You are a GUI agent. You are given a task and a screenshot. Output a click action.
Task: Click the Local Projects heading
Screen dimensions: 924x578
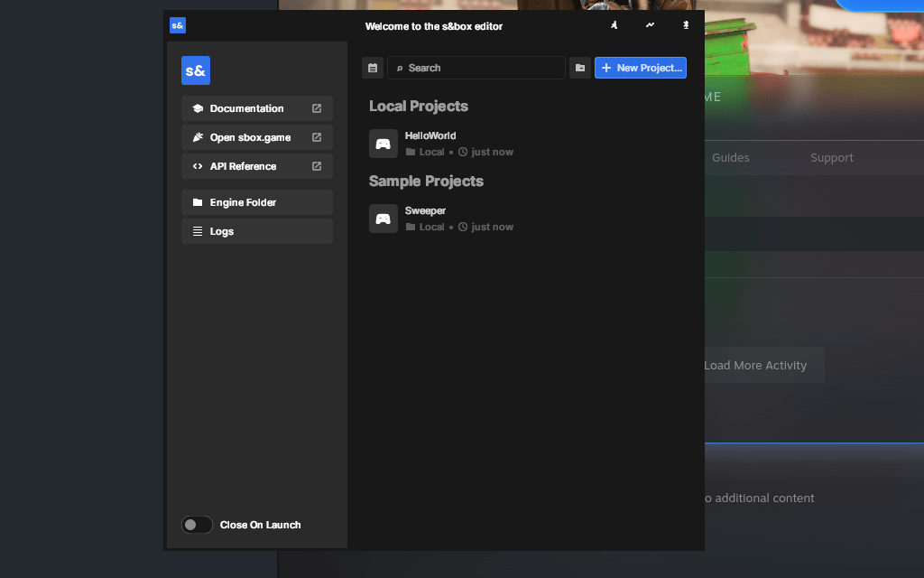[419, 107]
